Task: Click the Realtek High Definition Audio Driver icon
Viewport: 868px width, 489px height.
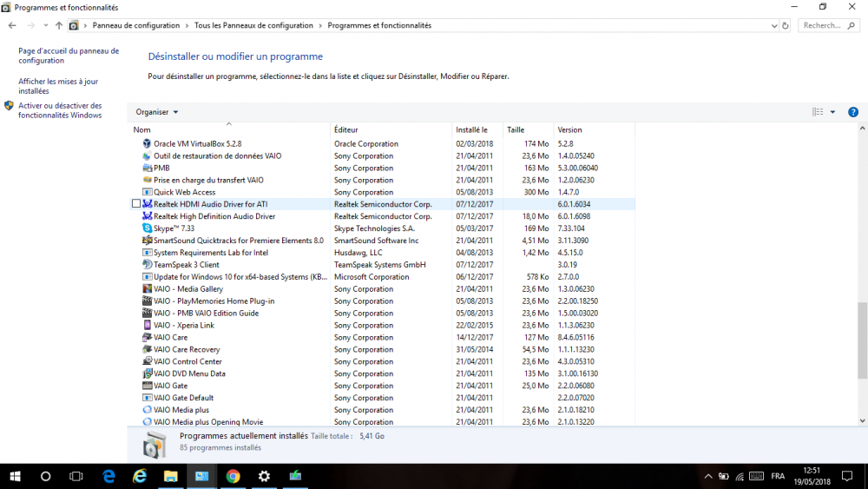Action: click(x=147, y=216)
